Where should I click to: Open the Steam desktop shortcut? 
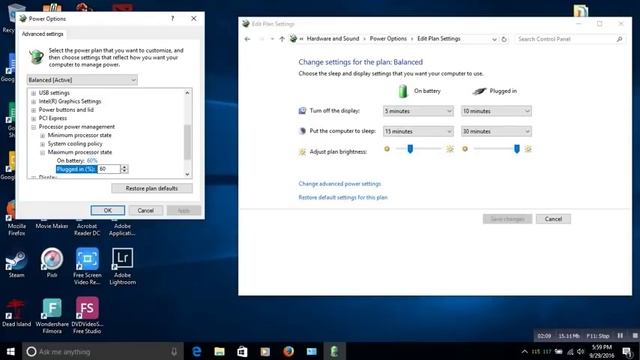16,263
